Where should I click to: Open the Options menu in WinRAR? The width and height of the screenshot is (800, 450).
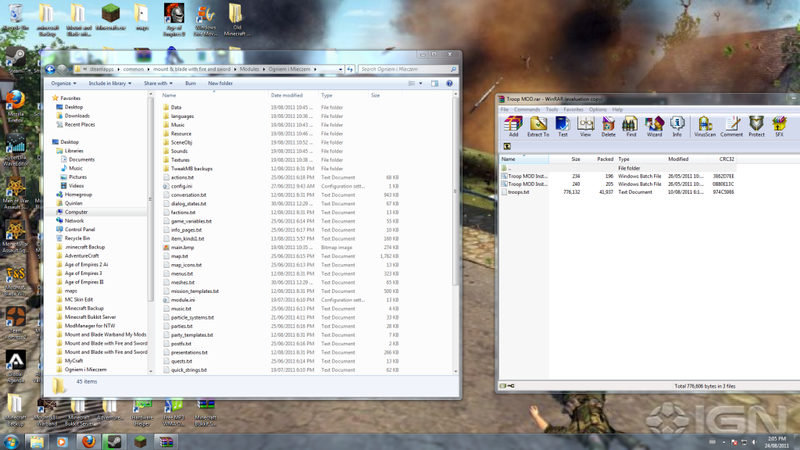597,110
